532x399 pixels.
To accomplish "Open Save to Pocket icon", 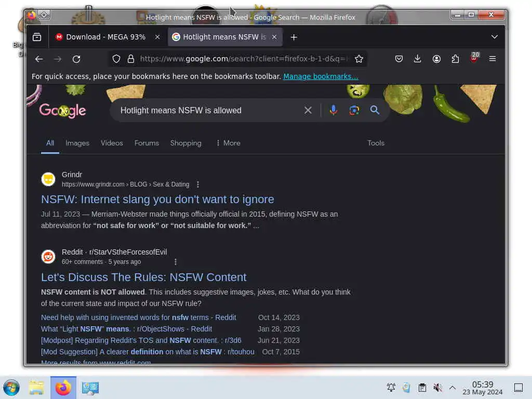I will (399, 59).
